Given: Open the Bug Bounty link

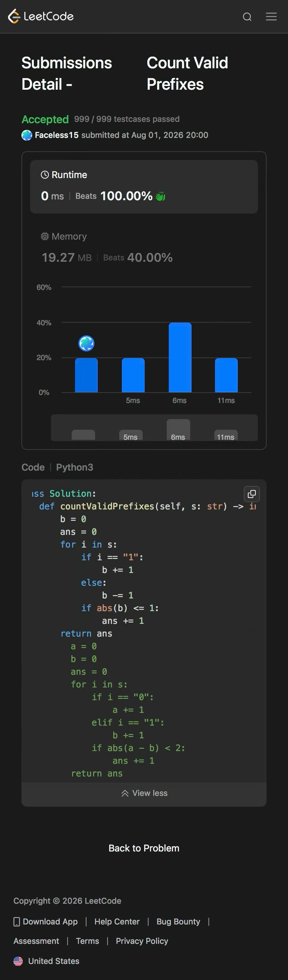Looking at the screenshot, I should pos(178,921).
